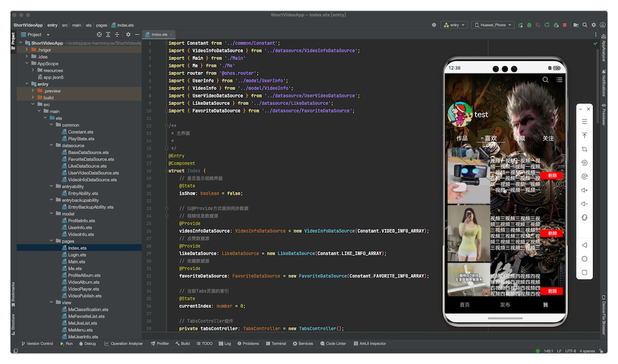The image size is (618, 364).
Task: Click the pages breadcrumb in navigation bar
Action: point(101,25)
